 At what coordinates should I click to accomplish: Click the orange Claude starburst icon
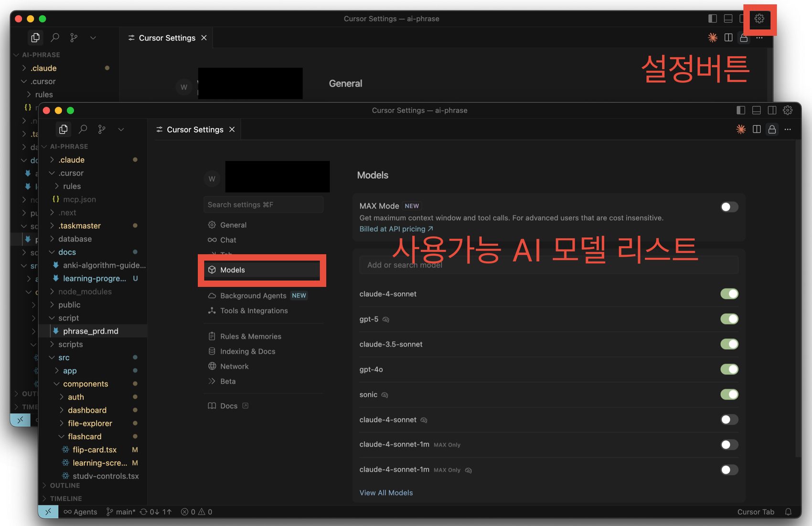tap(741, 129)
